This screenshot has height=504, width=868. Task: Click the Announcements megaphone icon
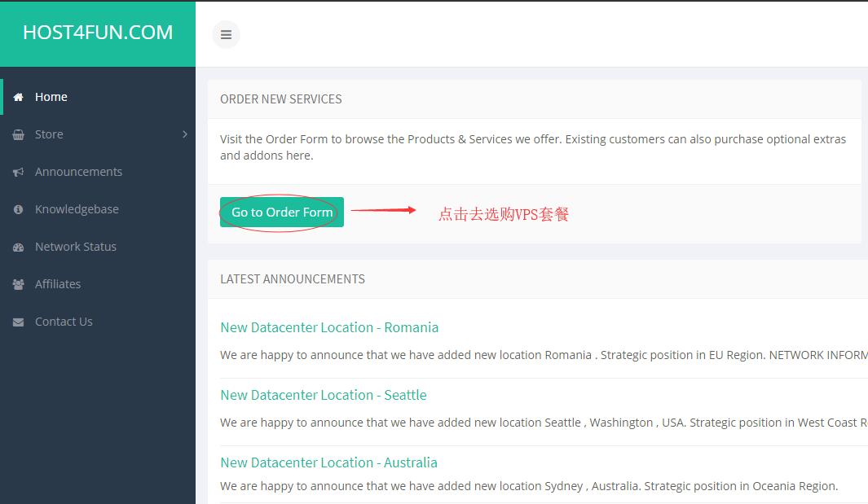(x=17, y=171)
